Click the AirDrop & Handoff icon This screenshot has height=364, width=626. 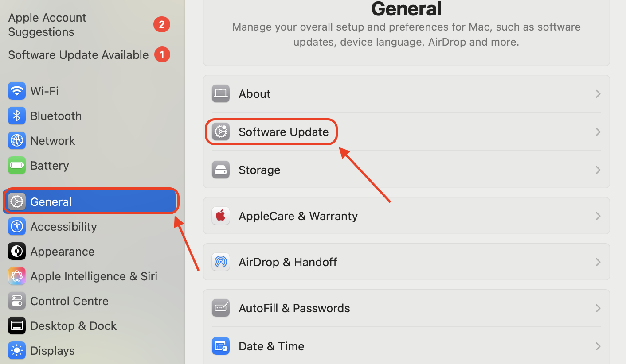tap(221, 262)
